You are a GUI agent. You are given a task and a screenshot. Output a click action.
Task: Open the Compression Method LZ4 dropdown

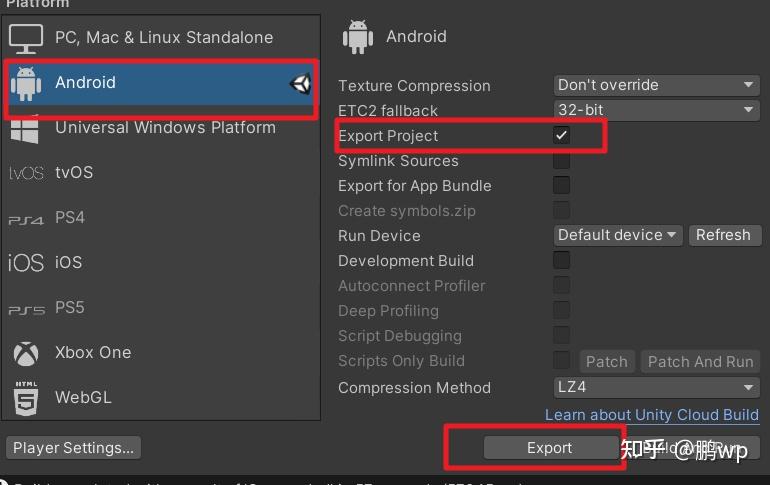coord(657,387)
